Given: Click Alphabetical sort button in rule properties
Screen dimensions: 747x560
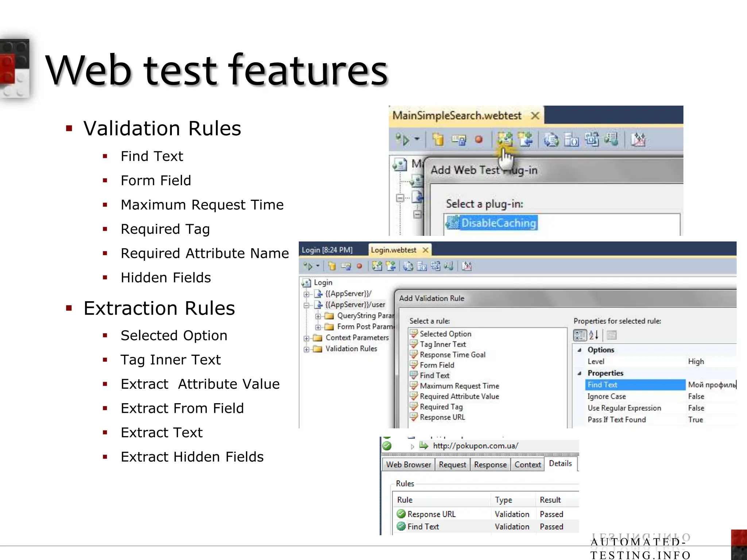Looking at the screenshot, I should pos(593,335).
